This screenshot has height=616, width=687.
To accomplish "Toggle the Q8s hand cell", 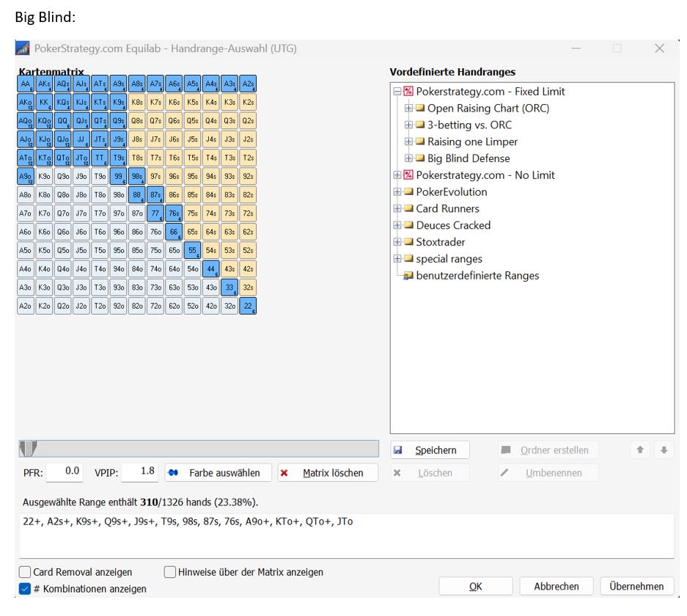I will [137, 120].
